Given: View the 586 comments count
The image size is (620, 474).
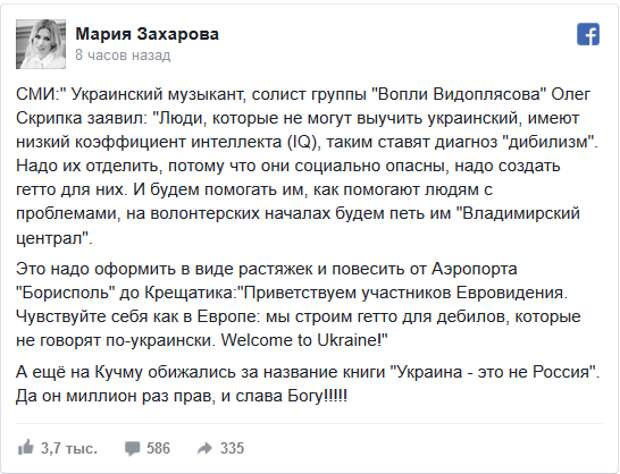Looking at the screenshot, I should click(158, 448).
